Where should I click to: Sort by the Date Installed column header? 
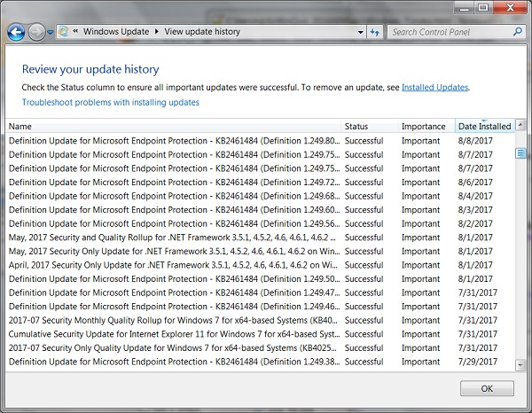tap(485, 126)
